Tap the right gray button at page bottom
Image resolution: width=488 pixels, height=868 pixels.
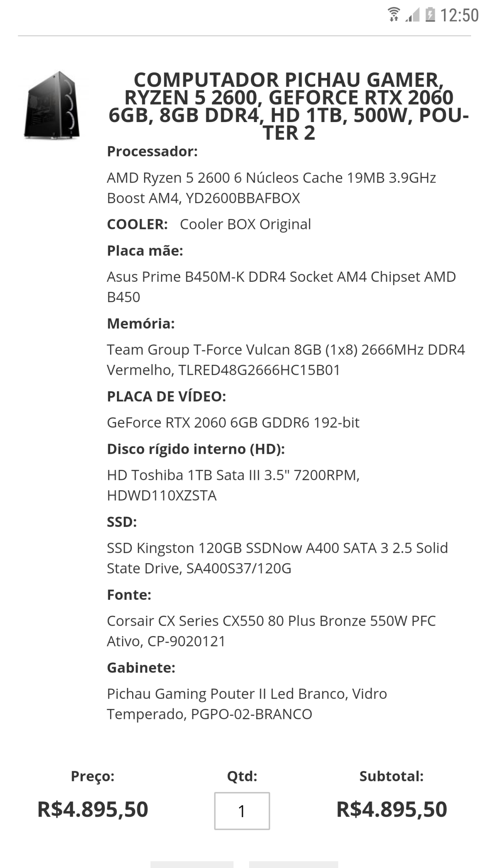click(x=294, y=864)
